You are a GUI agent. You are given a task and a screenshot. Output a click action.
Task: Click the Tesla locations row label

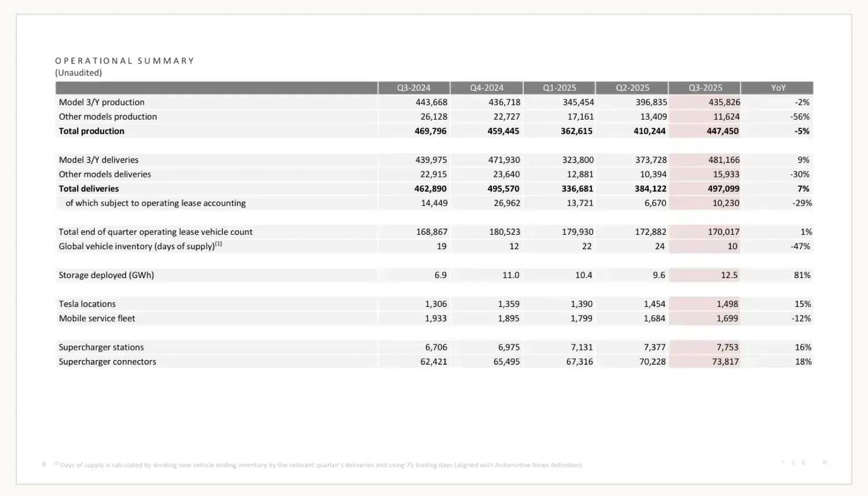click(87, 304)
